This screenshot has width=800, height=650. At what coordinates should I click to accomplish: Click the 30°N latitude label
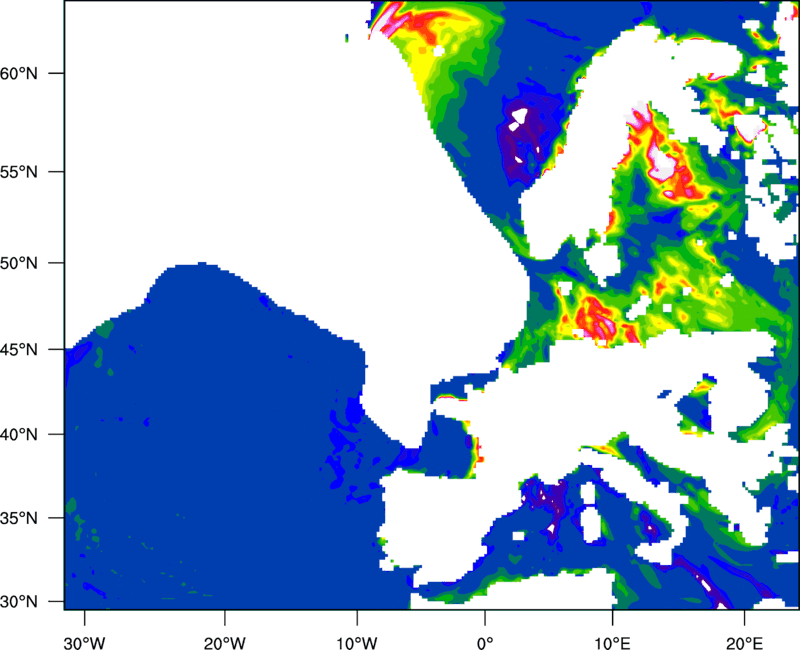pyautogui.click(x=19, y=602)
